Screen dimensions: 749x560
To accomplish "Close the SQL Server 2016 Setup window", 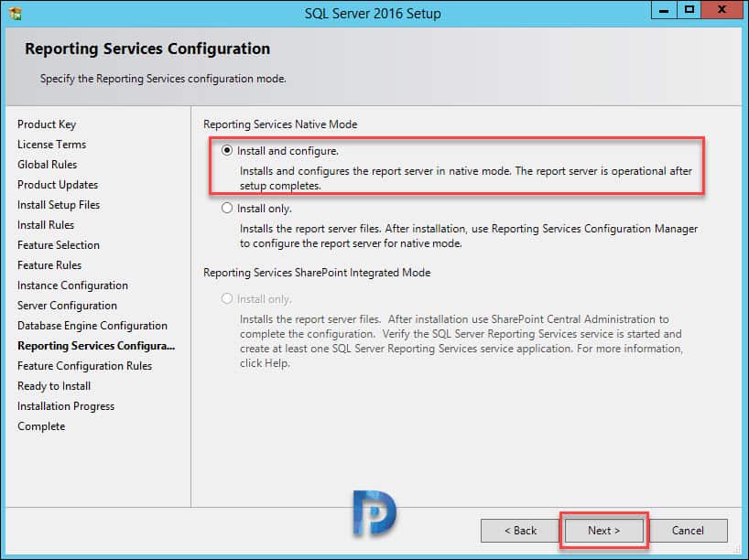I will (722, 10).
